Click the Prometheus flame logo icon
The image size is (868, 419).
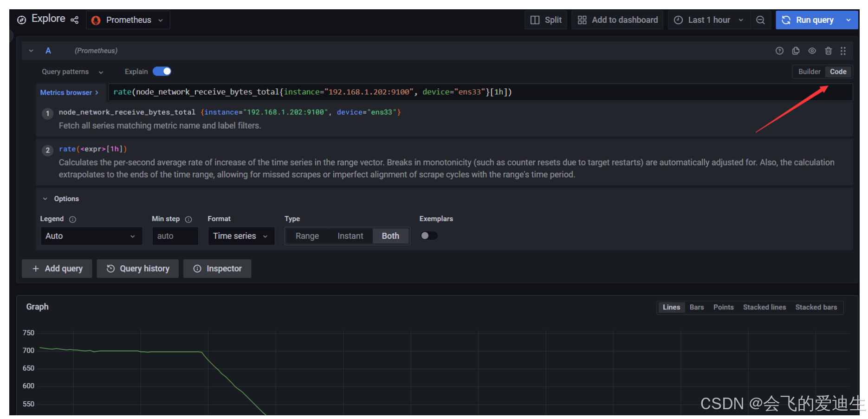(96, 20)
